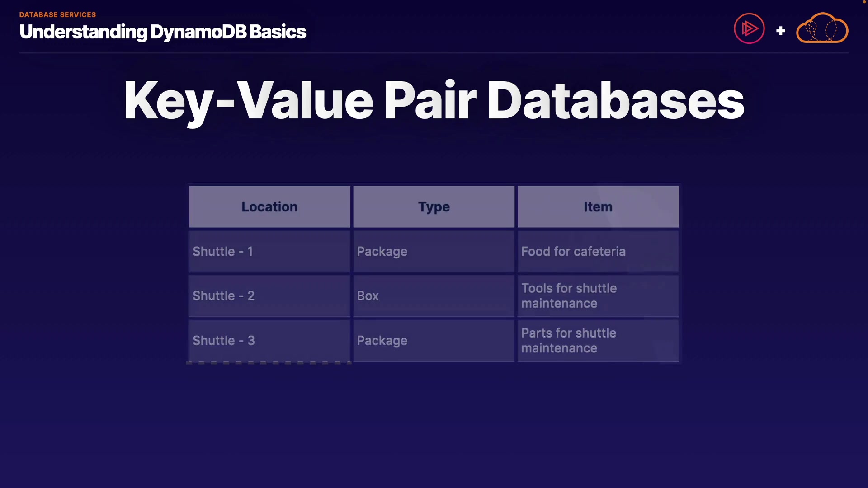This screenshot has height=488, width=868.
Task: Click Package cell in Shuttle - 1 row
Action: pos(434,252)
